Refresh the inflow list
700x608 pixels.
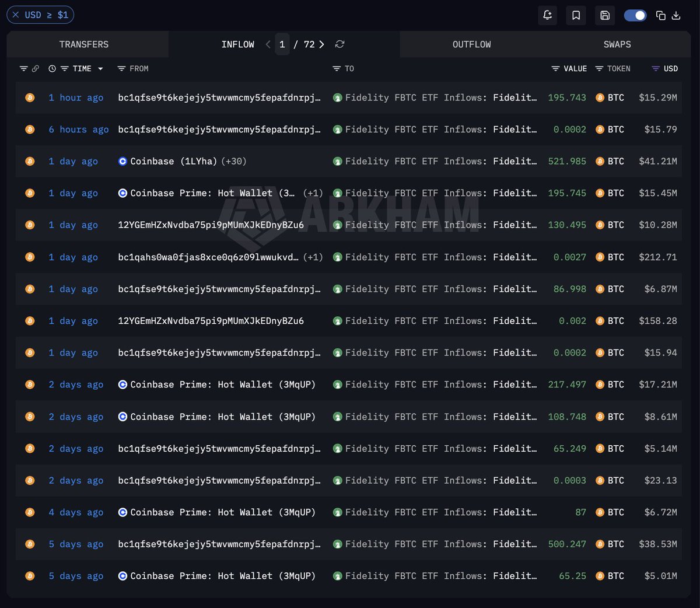point(340,44)
